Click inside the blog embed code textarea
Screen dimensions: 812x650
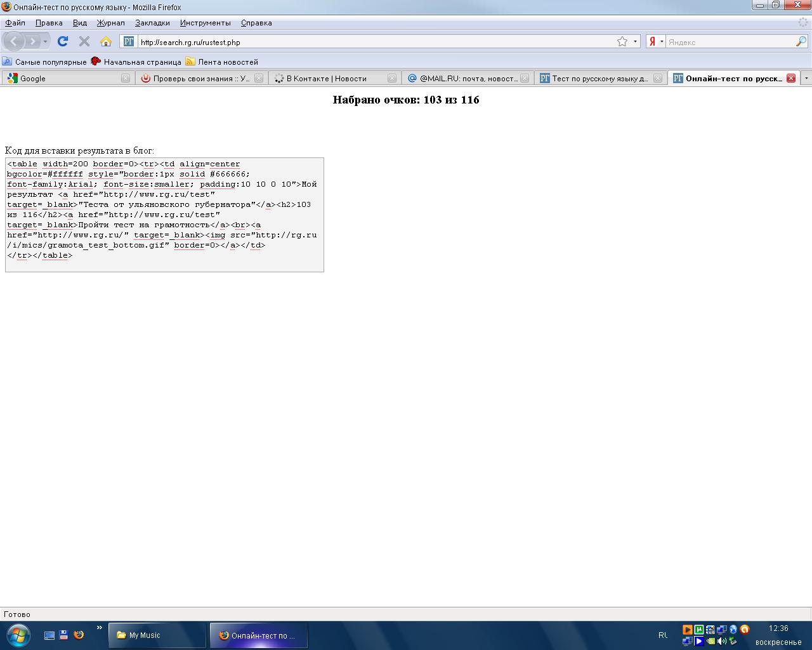164,215
